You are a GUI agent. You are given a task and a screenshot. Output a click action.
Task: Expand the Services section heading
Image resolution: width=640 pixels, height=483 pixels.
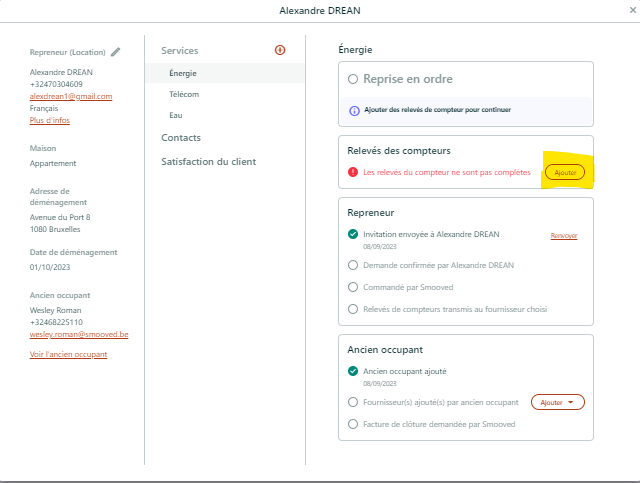[180, 51]
